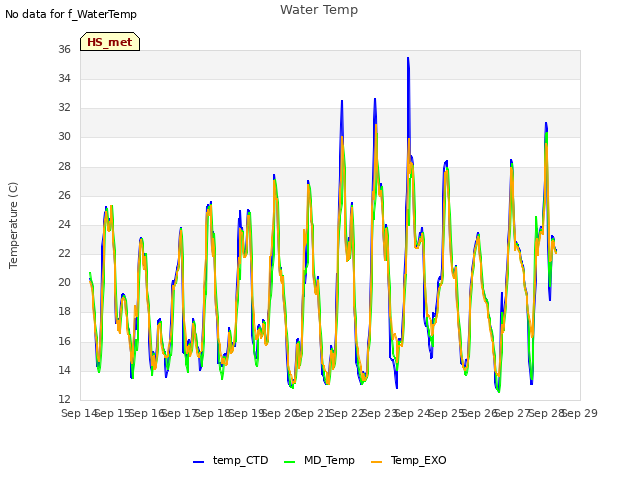
Task: Click the Temperature (C) axis label
Action: [x=13, y=225]
